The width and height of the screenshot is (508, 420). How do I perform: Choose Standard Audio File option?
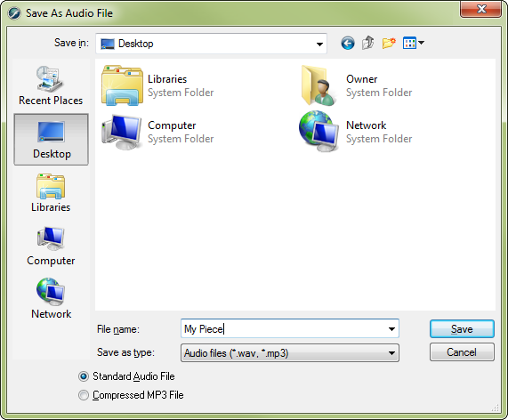pos(126,376)
